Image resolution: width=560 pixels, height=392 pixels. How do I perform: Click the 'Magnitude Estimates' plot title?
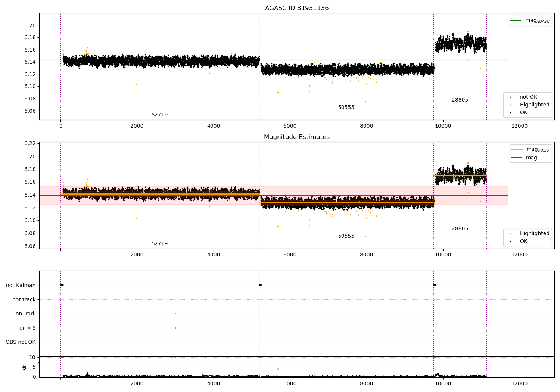click(x=297, y=137)
